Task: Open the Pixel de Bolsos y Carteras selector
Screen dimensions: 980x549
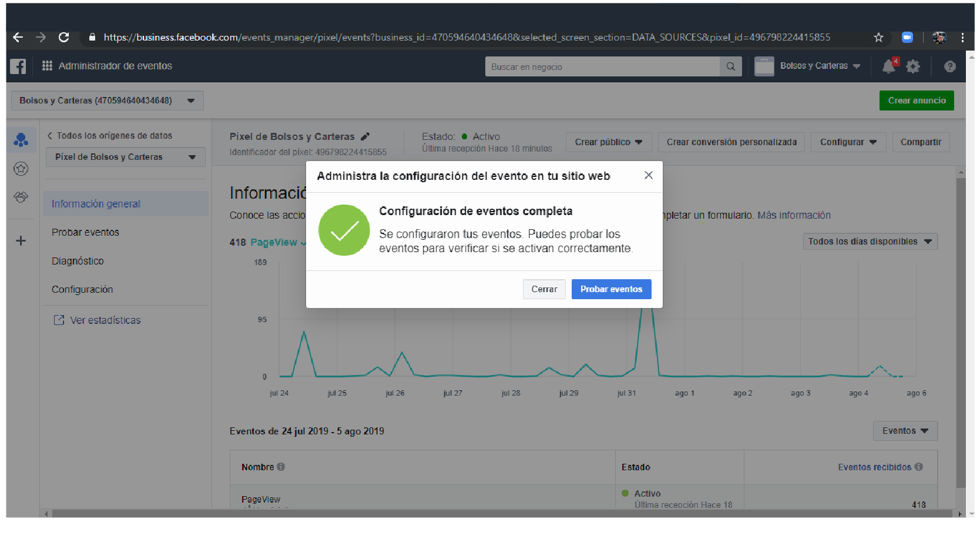Action: 126,157
